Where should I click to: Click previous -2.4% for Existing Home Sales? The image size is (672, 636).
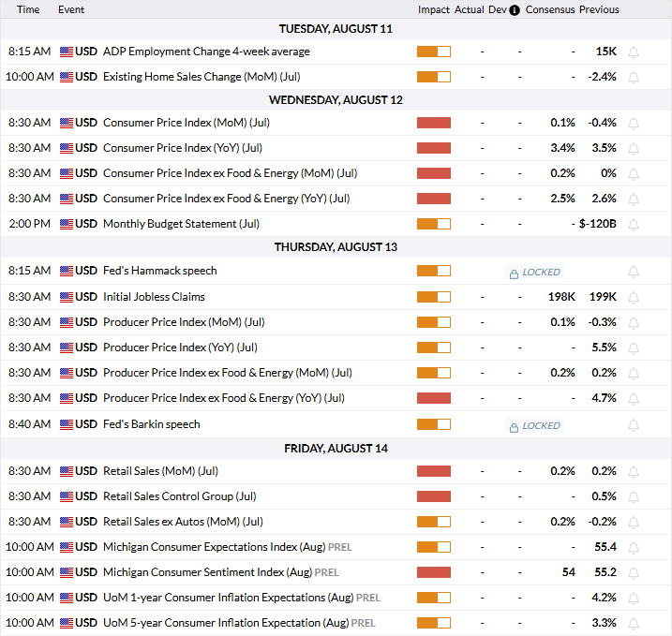[602, 77]
